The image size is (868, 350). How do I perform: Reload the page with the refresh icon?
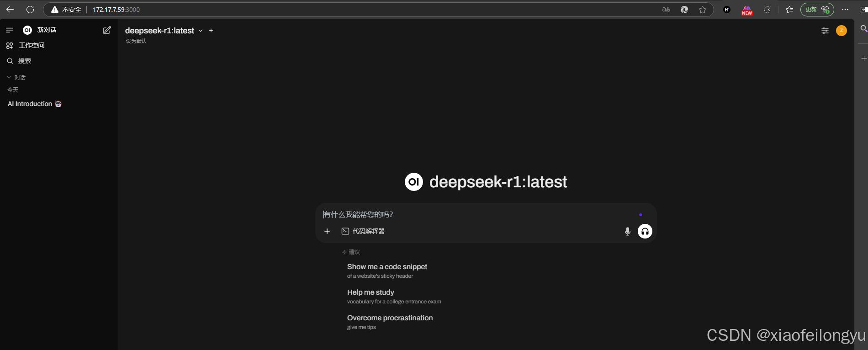[x=30, y=10]
